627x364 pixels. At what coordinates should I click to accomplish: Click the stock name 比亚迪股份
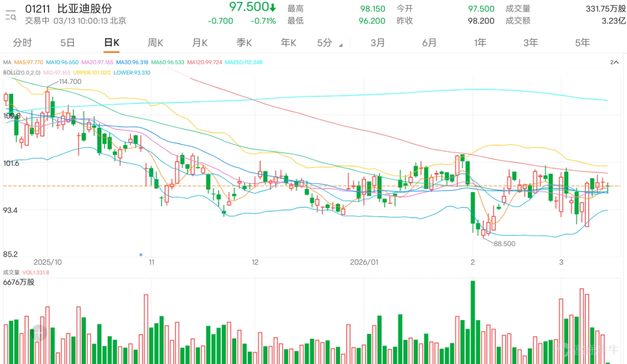point(85,8)
